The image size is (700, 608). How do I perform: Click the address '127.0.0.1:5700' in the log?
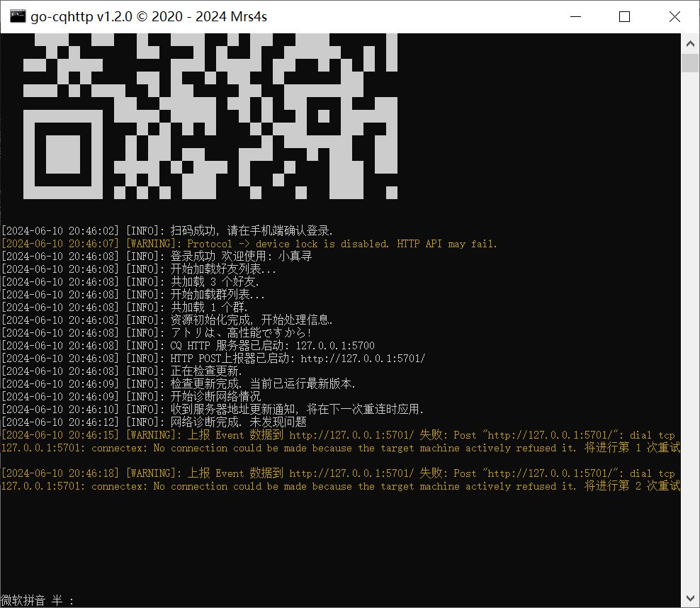point(335,346)
